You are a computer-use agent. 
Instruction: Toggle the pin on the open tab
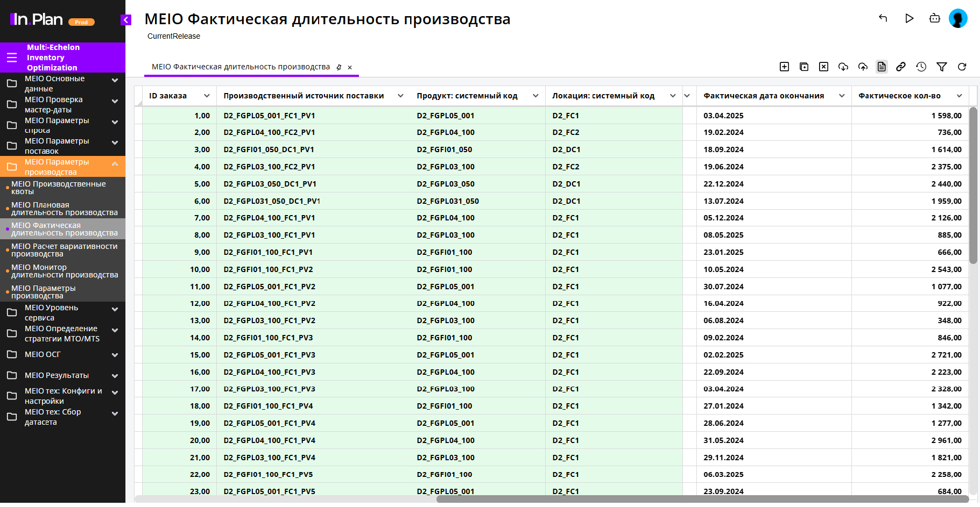pyautogui.click(x=339, y=67)
